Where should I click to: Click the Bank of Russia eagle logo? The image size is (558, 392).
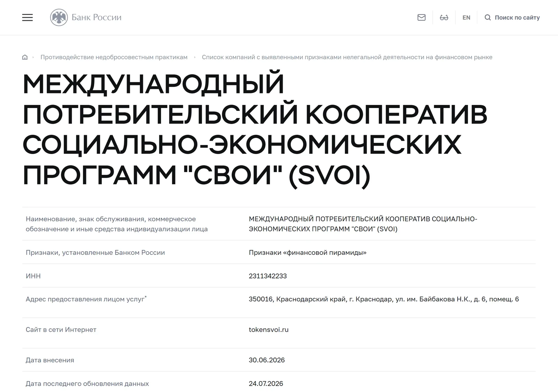(x=59, y=17)
